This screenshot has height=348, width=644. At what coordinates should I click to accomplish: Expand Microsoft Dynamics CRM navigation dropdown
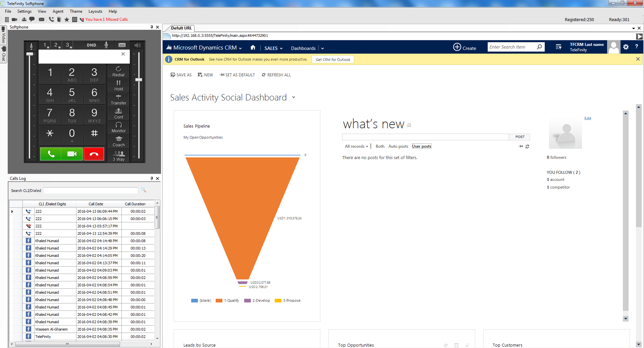(240, 48)
